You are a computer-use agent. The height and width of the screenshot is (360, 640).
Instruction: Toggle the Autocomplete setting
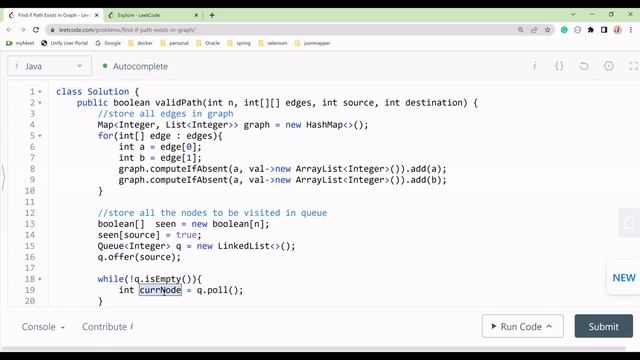135,66
